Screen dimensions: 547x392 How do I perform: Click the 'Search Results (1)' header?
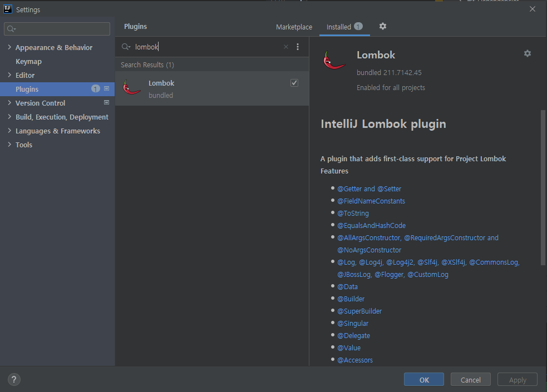coord(147,65)
